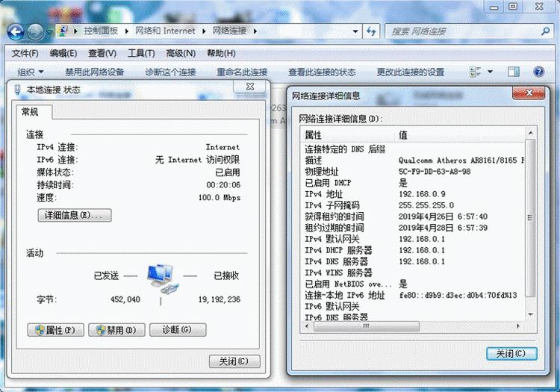Select the 已启用 DHCP row
The image size is (560, 392).
pyautogui.click(x=414, y=183)
